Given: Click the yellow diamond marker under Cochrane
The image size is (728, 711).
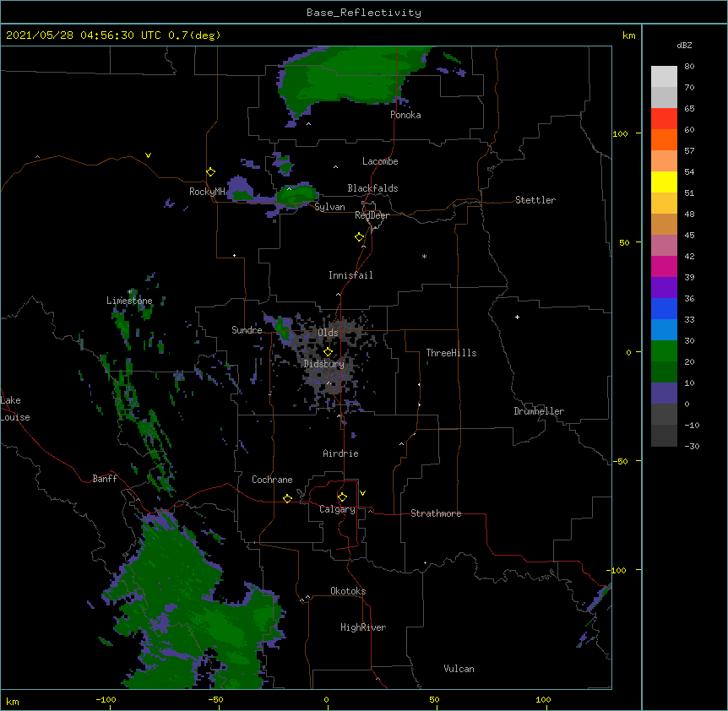Looking at the screenshot, I should click(x=287, y=498).
